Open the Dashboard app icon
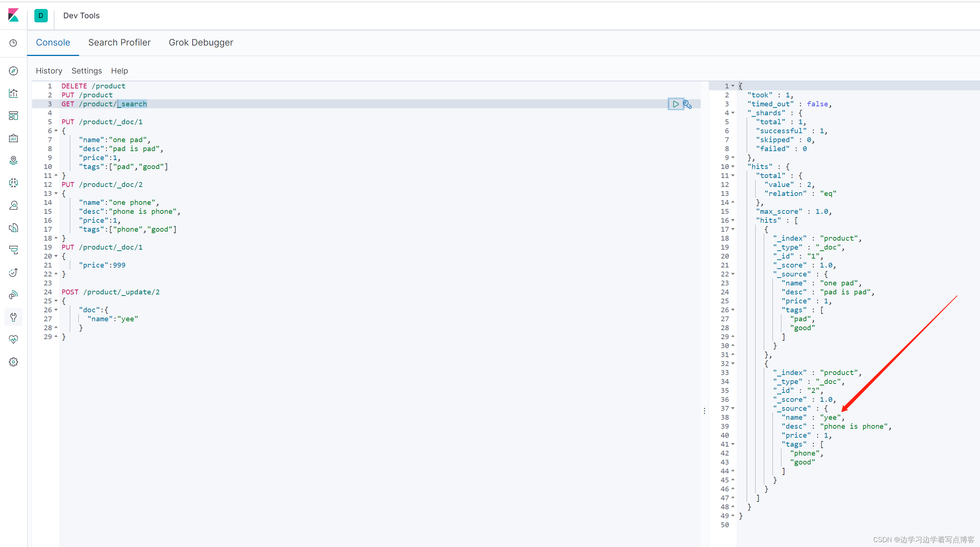This screenshot has width=980, height=547. pos(13,116)
